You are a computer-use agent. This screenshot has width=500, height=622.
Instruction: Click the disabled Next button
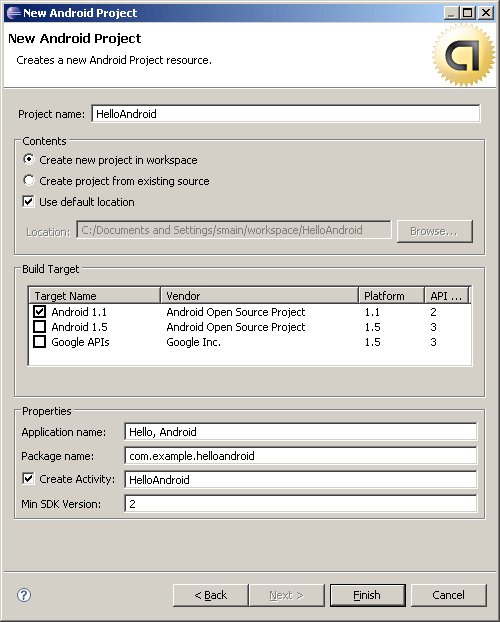(x=287, y=595)
